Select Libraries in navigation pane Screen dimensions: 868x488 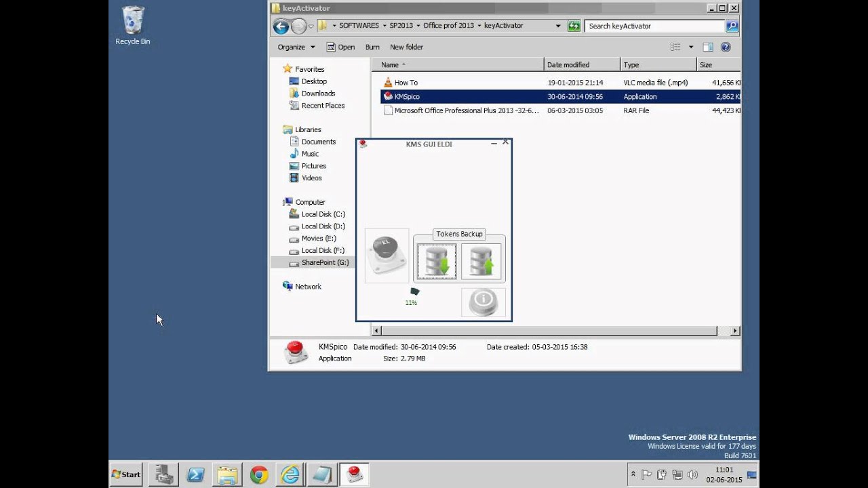pos(308,129)
